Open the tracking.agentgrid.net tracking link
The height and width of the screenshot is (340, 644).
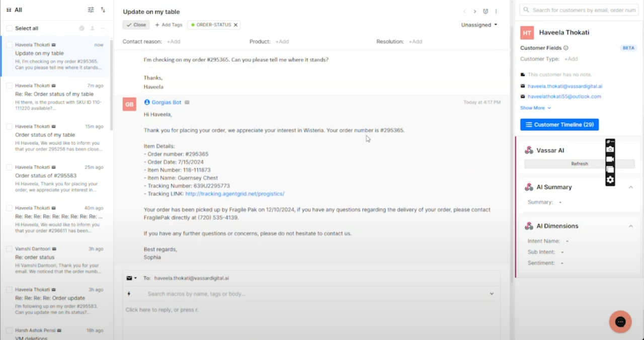235,194
